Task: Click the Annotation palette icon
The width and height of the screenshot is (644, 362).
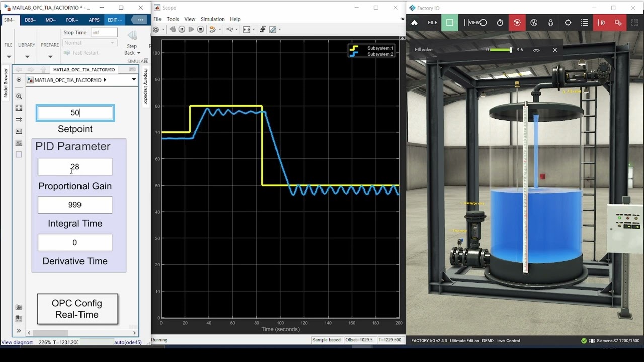Action: 19,131
